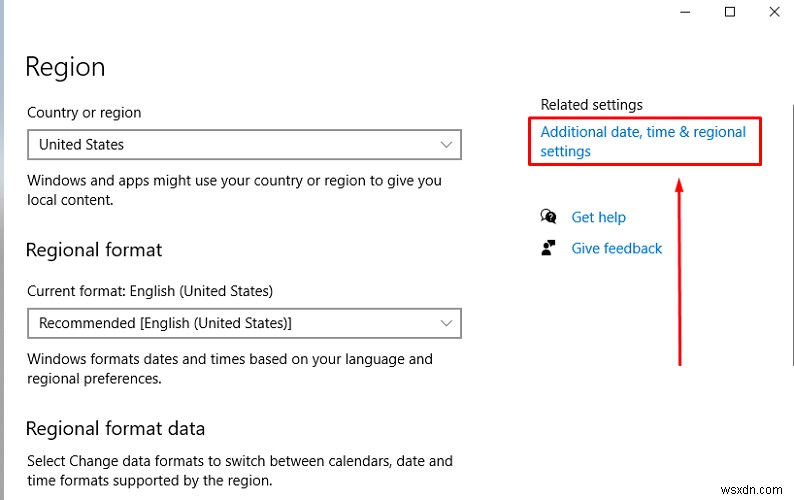The height and width of the screenshot is (500, 794).
Task: Click the window scrollbar on the right edge
Action: [792, 235]
